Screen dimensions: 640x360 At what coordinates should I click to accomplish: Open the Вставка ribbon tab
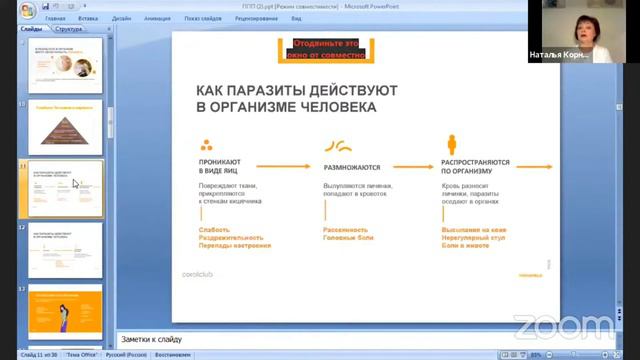[88, 19]
